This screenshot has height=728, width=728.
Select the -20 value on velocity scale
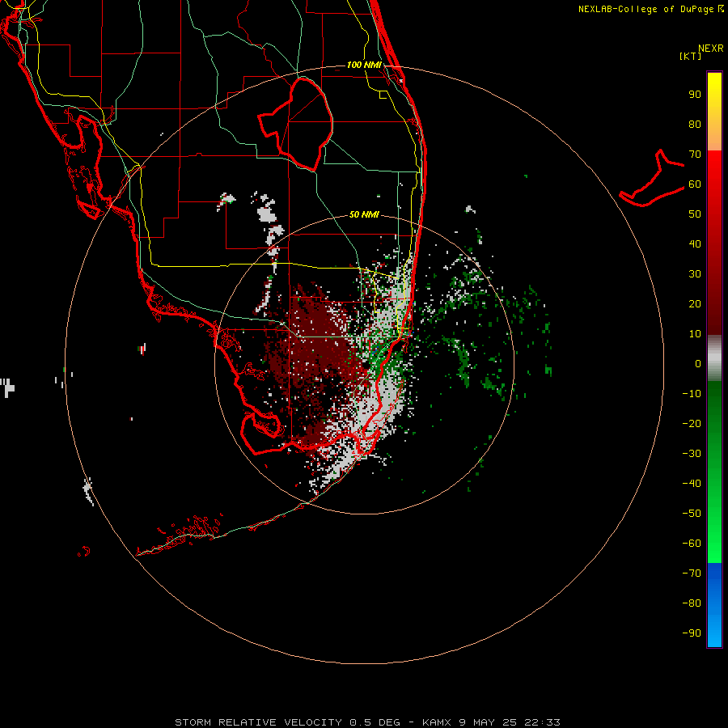pyautogui.click(x=692, y=424)
